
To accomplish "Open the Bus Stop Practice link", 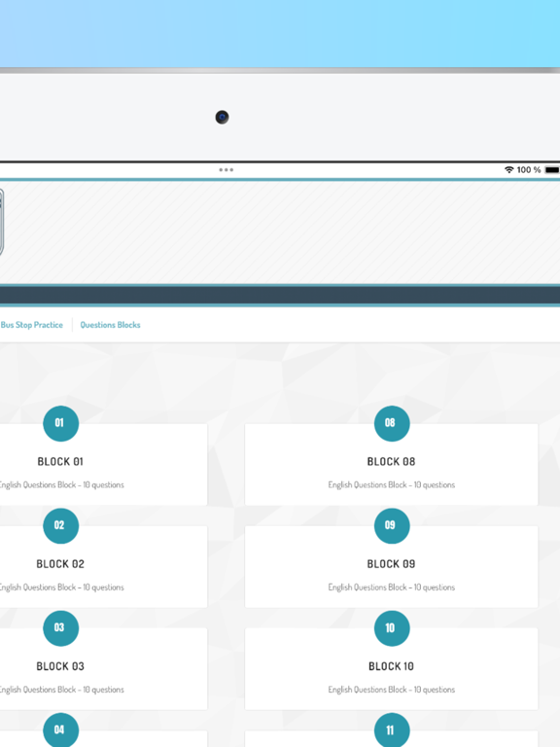I will (x=31, y=325).
